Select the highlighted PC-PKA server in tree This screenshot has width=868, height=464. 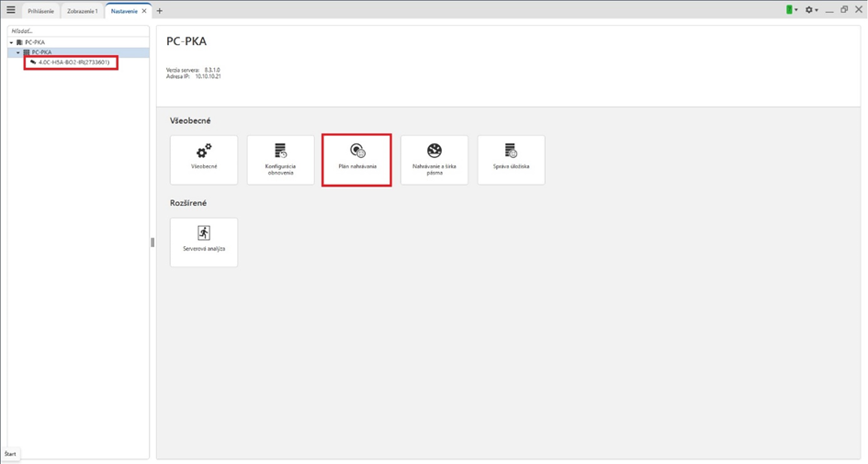(x=42, y=52)
